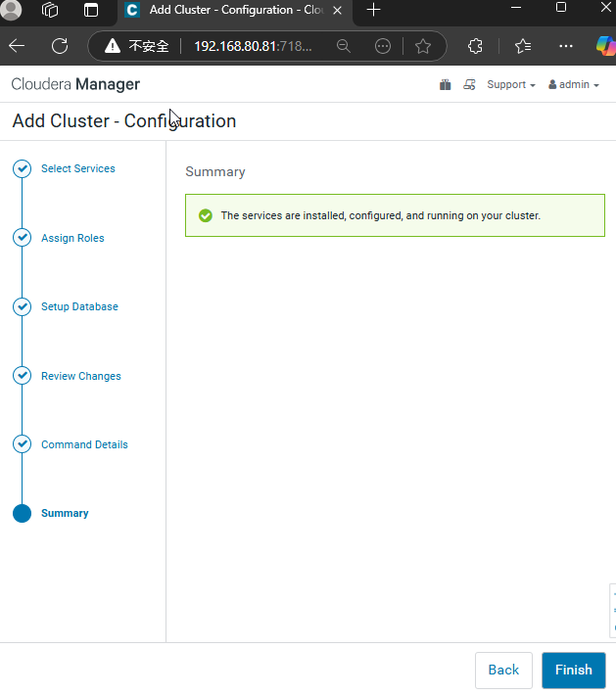
Task: Open the admin user dropdown
Action: point(574,84)
